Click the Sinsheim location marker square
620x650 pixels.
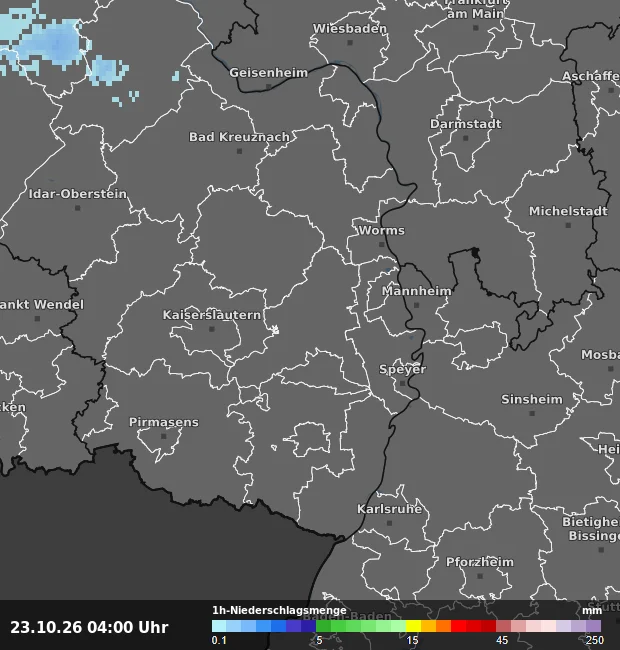click(532, 413)
